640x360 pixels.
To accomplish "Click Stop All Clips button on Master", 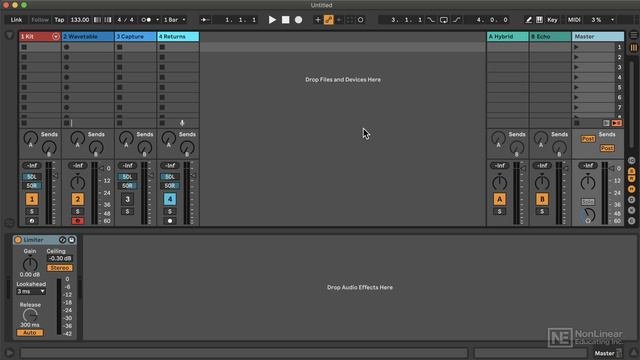I will click(x=577, y=123).
